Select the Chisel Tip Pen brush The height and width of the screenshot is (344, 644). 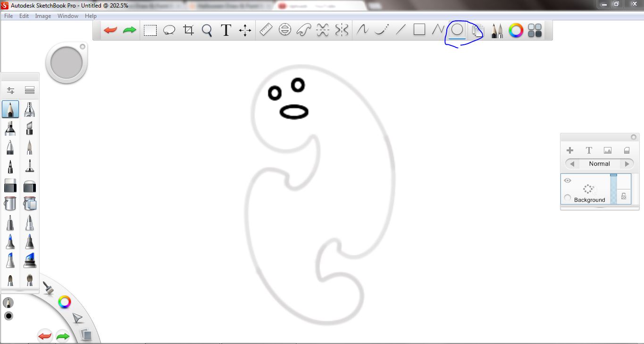(30, 128)
